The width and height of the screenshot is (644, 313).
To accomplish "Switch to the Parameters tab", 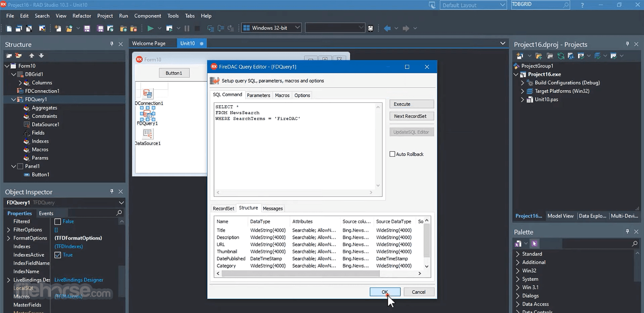I will (259, 95).
